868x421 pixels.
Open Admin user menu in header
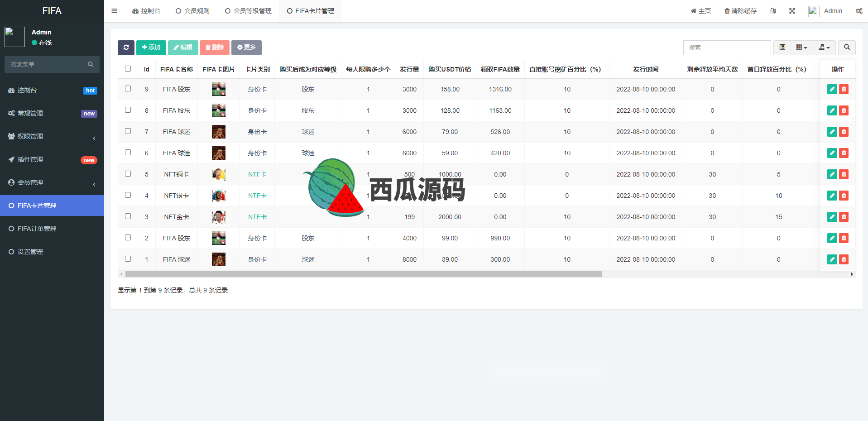pyautogui.click(x=825, y=11)
